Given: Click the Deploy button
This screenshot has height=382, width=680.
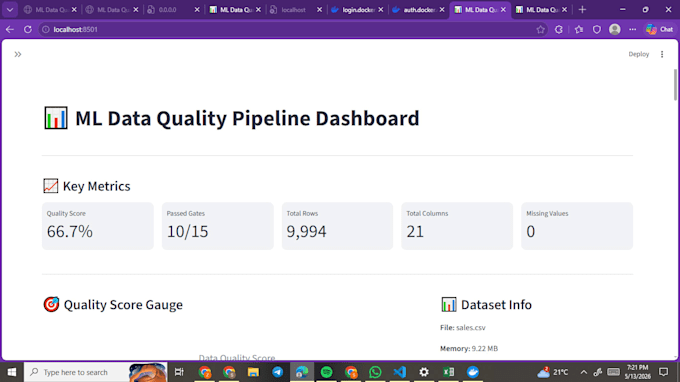Looking at the screenshot, I should 638,54.
